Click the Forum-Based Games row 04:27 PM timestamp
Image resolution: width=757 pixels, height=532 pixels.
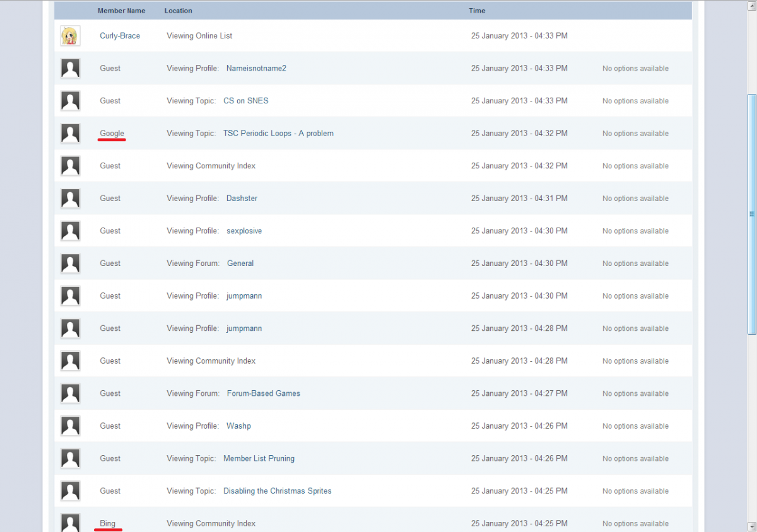point(519,393)
